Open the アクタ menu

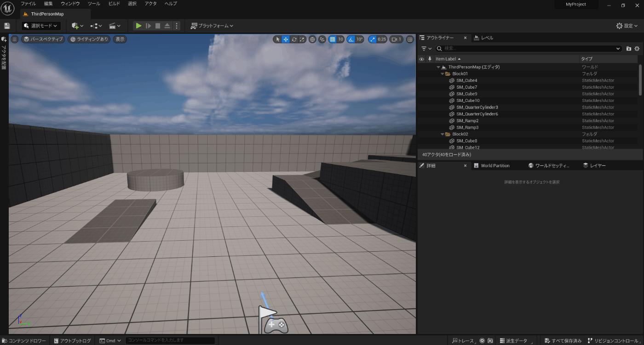150,4
